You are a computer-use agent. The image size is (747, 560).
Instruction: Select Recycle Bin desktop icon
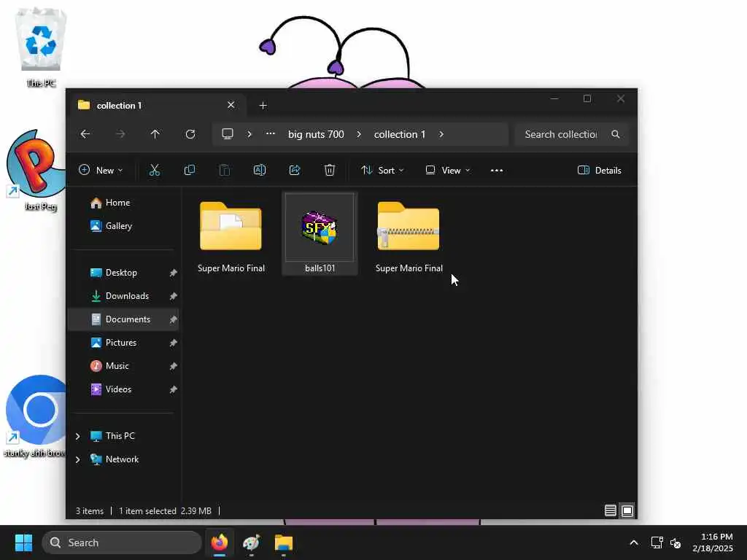click(x=41, y=48)
